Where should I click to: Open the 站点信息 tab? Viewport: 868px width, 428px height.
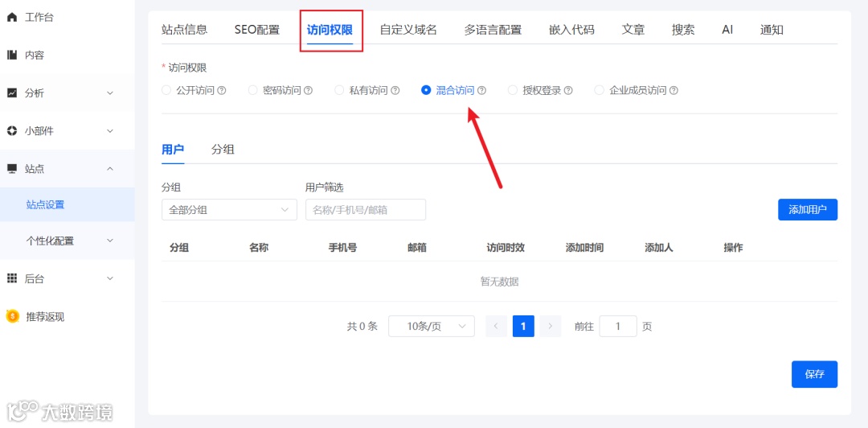(184, 30)
